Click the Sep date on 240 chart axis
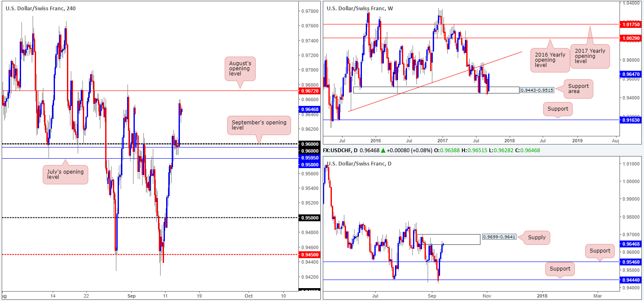644x301 pixels. tap(132, 296)
